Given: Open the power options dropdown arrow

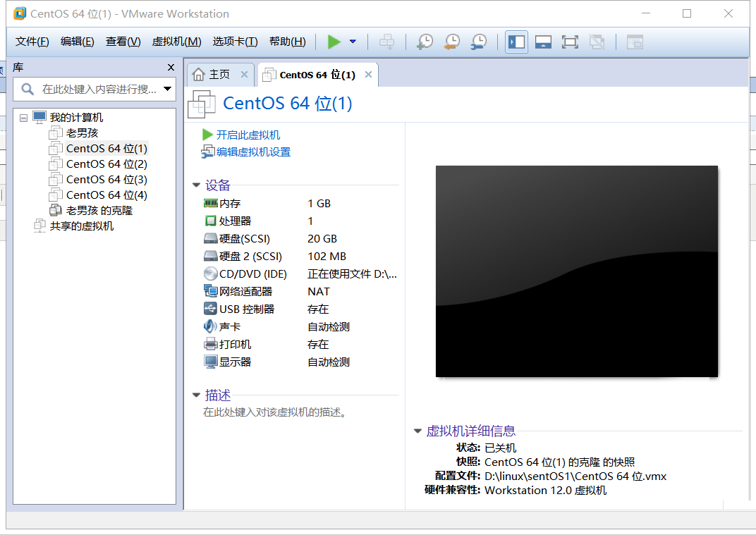Looking at the screenshot, I should pyautogui.click(x=353, y=42).
